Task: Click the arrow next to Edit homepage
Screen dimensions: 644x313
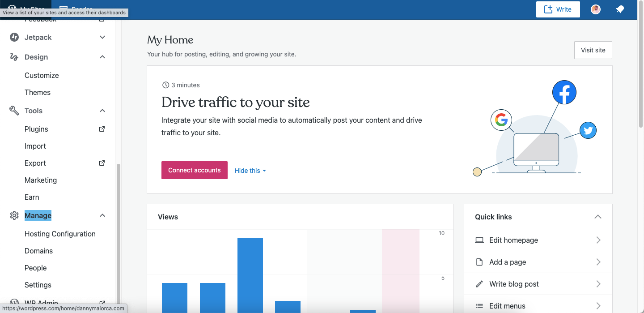Action: [x=598, y=240]
